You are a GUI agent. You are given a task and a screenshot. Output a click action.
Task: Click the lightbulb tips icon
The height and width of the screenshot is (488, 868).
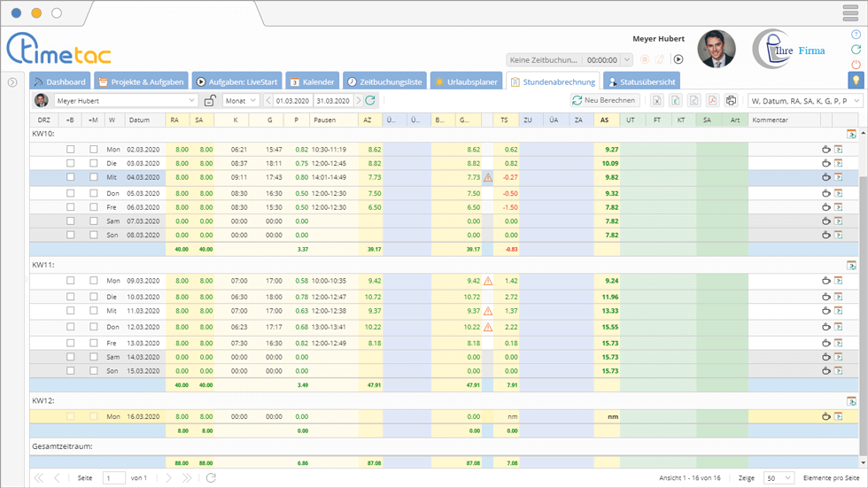click(856, 80)
